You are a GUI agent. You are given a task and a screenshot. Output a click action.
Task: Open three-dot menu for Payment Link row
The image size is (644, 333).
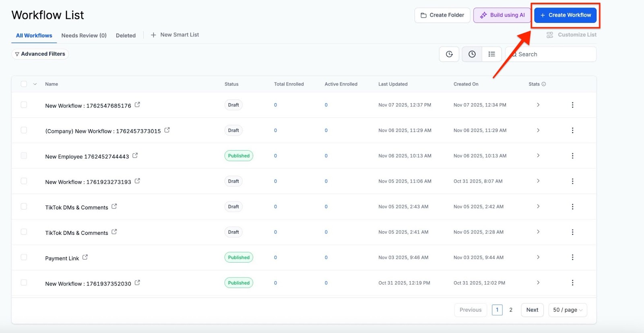(572, 257)
